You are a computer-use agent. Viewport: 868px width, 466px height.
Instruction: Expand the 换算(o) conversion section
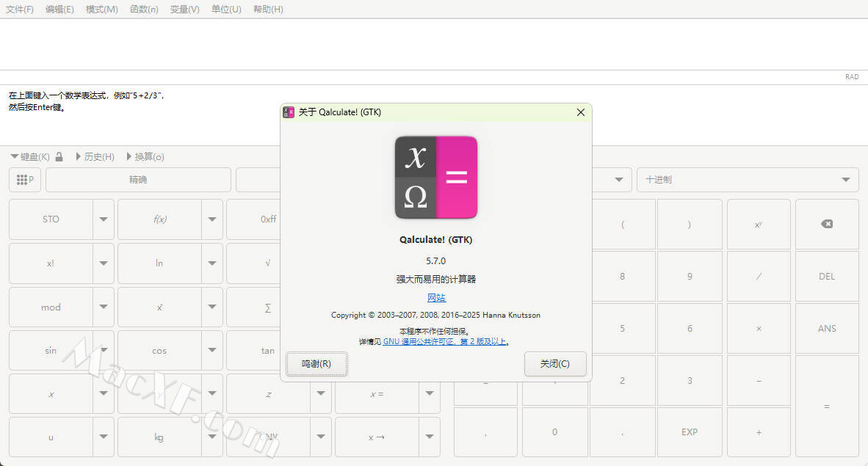(145, 156)
